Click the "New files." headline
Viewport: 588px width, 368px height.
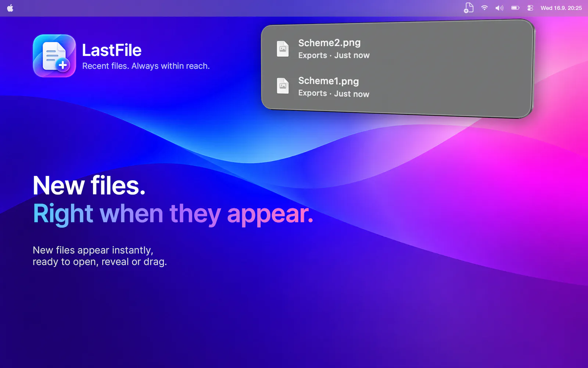(x=89, y=185)
